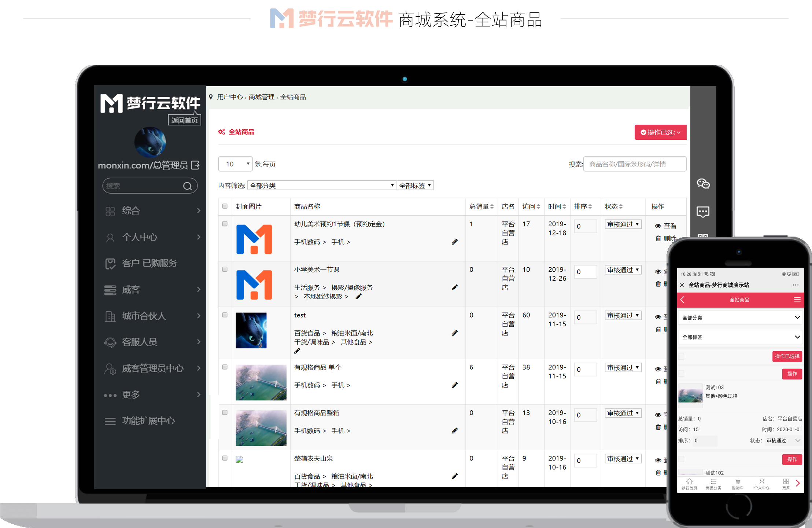The width and height of the screenshot is (812, 528).
Task: Tap the three-dots icon on phone title bar
Action: click(x=795, y=285)
